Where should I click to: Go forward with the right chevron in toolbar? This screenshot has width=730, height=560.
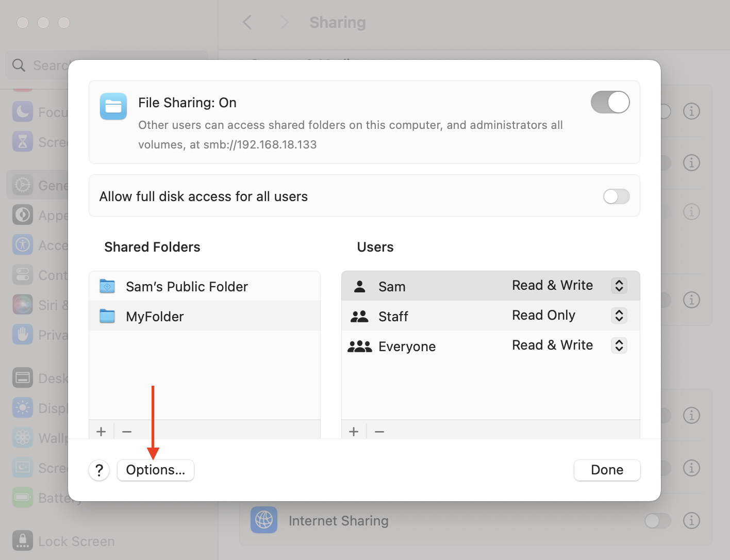(x=284, y=22)
